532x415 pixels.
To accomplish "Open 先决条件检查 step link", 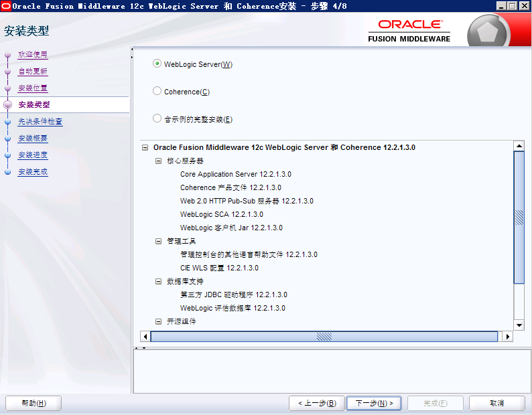I will (x=40, y=121).
